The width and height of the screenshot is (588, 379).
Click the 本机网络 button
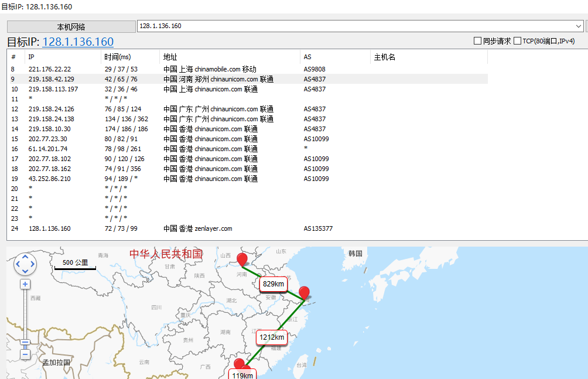pyautogui.click(x=71, y=26)
